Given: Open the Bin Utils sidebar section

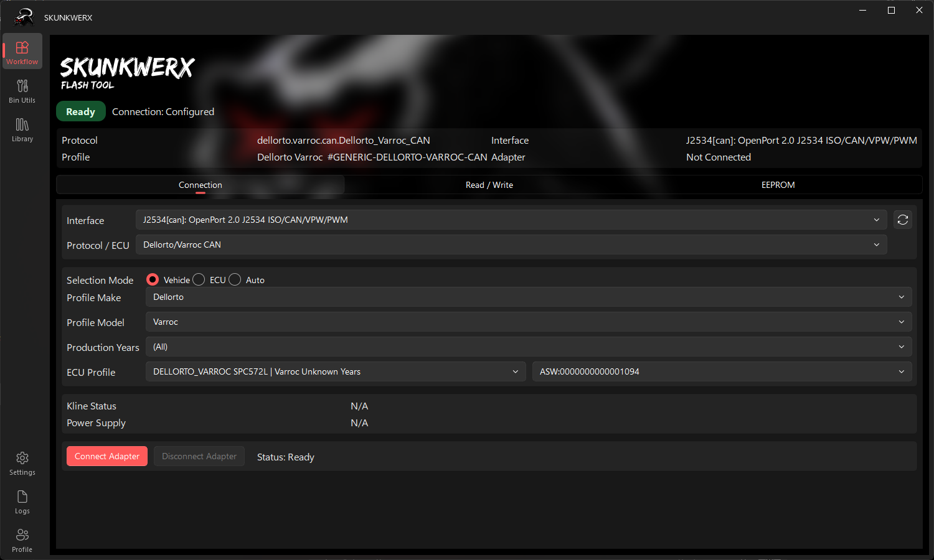Looking at the screenshot, I should pyautogui.click(x=22, y=91).
